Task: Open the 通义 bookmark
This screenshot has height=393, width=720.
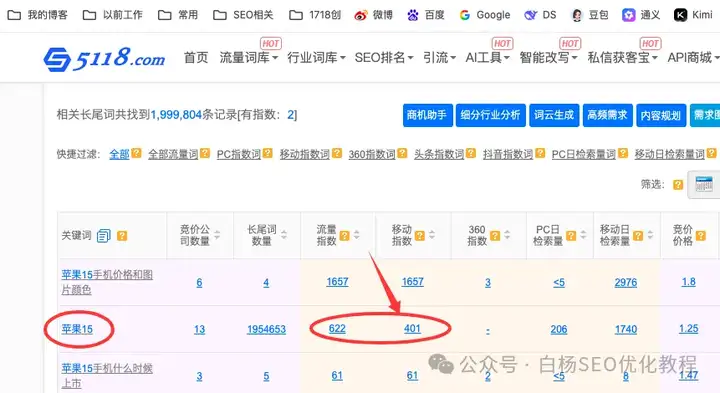Action: [x=641, y=15]
